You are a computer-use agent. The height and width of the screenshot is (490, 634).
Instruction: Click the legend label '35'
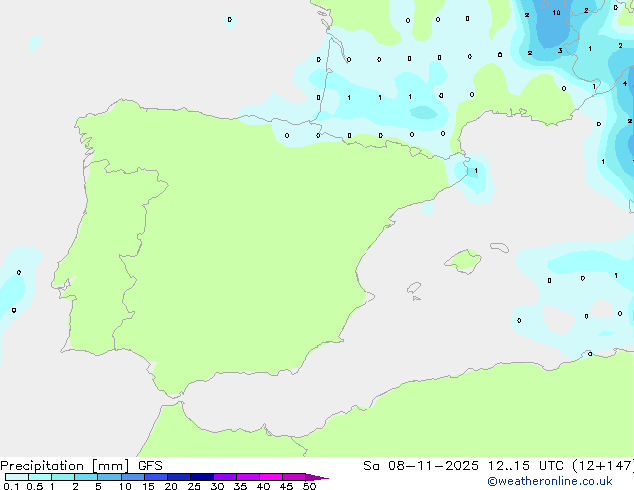tap(240, 486)
